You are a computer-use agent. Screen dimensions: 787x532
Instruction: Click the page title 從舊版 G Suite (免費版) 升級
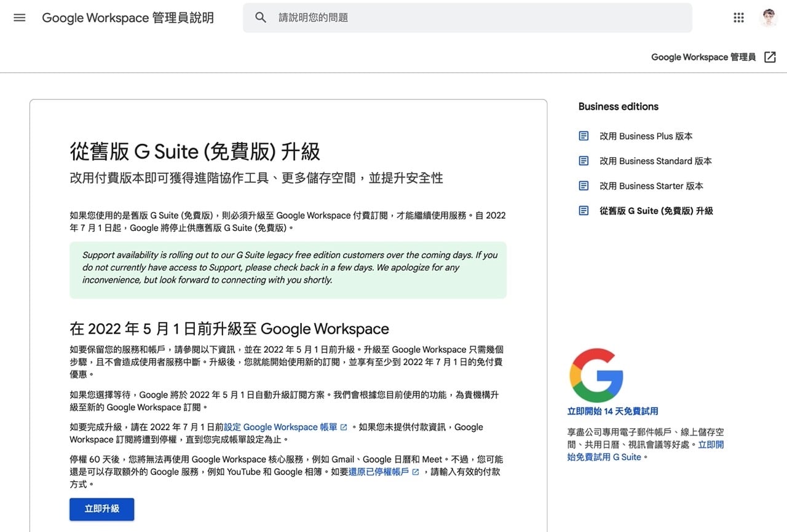tap(195, 152)
